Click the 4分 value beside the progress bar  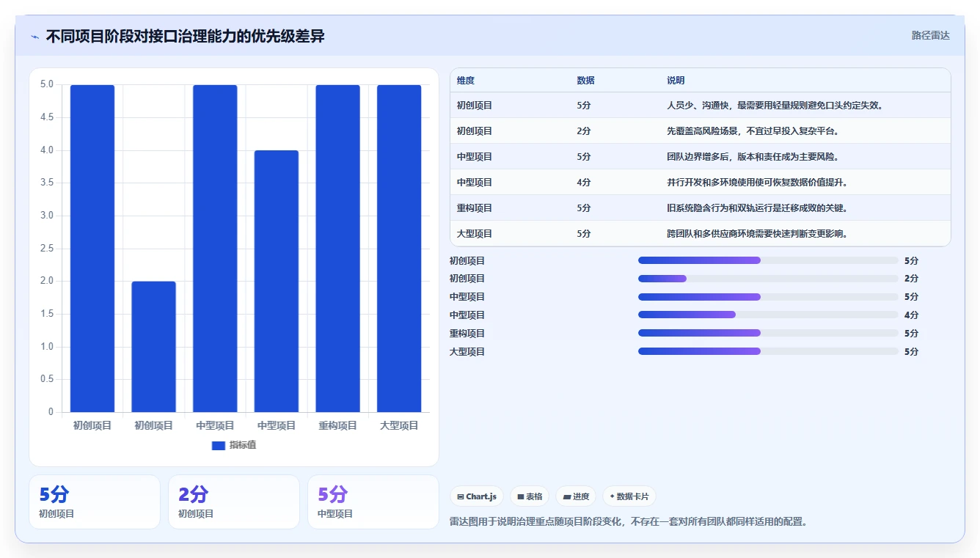point(911,315)
